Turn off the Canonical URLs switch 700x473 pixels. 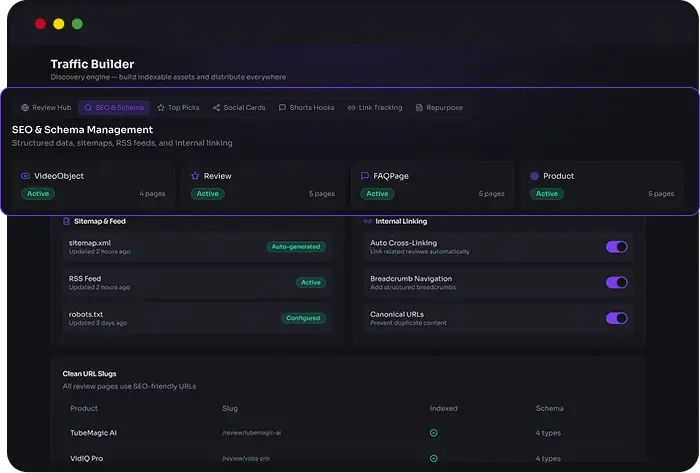click(x=617, y=318)
